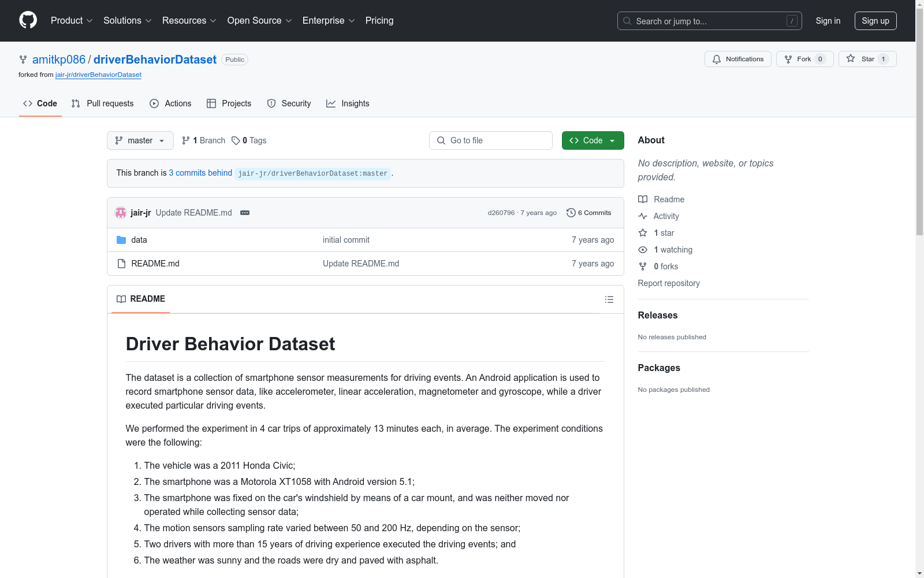Click the Sign up button
The image size is (924, 578).
pyautogui.click(x=875, y=21)
